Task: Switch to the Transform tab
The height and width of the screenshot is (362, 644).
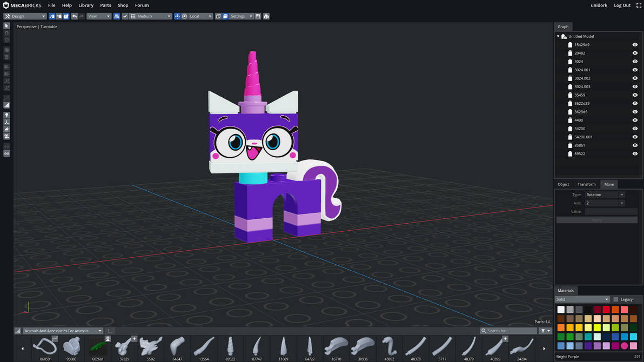Action: point(586,184)
